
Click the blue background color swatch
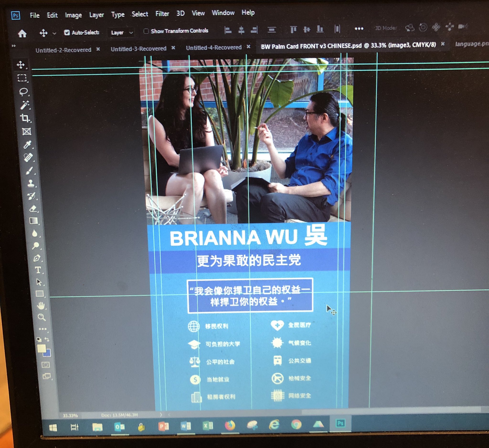point(48,354)
